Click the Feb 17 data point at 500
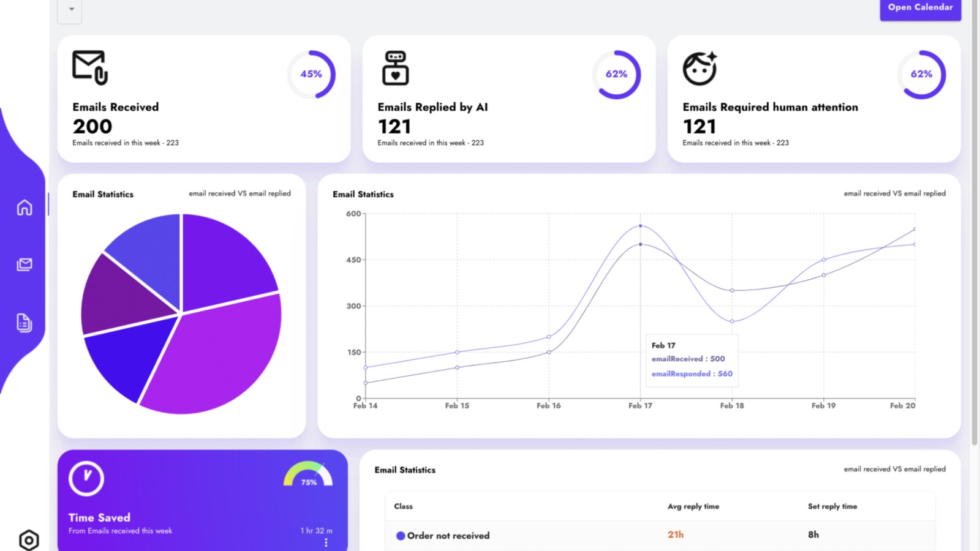Image resolution: width=980 pixels, height=551 pixels. (641, 244)
